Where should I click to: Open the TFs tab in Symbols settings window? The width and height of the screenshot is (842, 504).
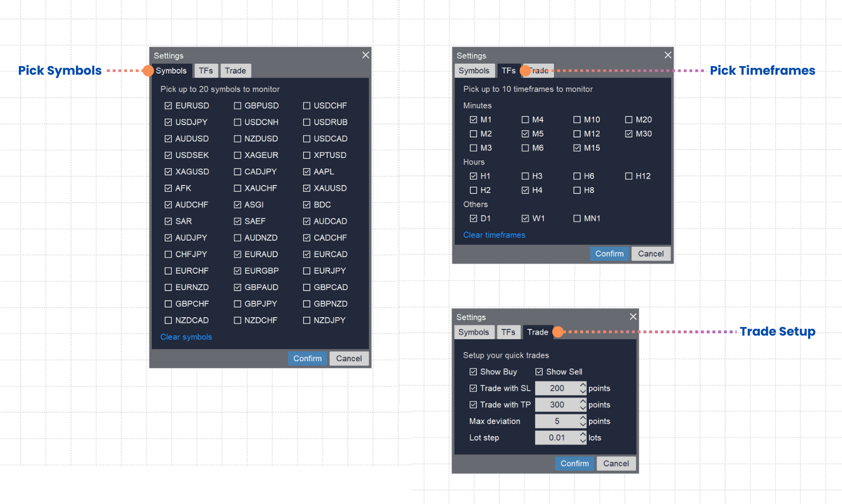[x=206, y=71]
